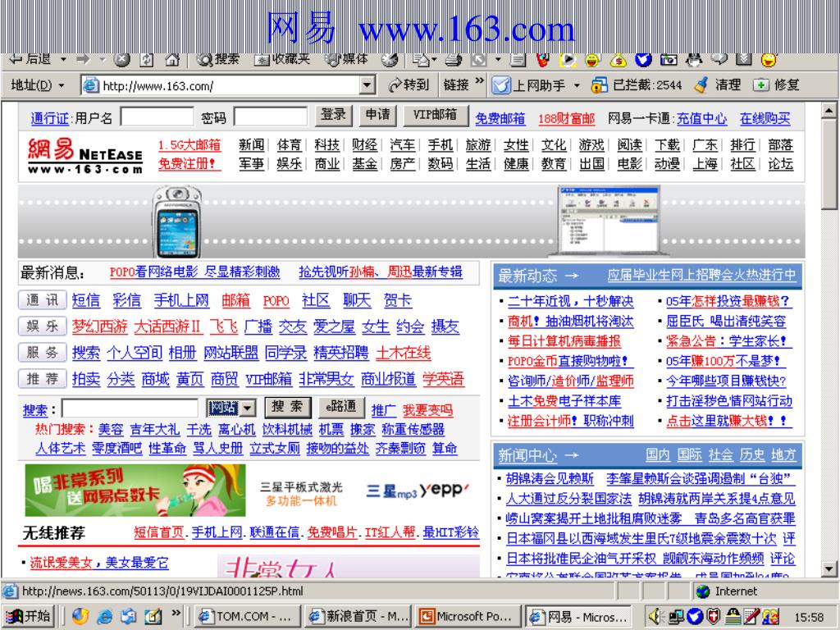
Task: Open the 科技 navigation link
Action: point(326,145)
